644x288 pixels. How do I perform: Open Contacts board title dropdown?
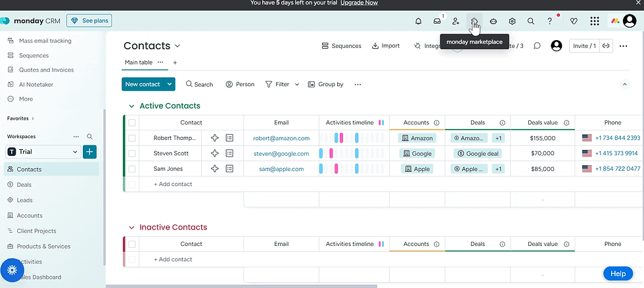click(x=177, y=46)
